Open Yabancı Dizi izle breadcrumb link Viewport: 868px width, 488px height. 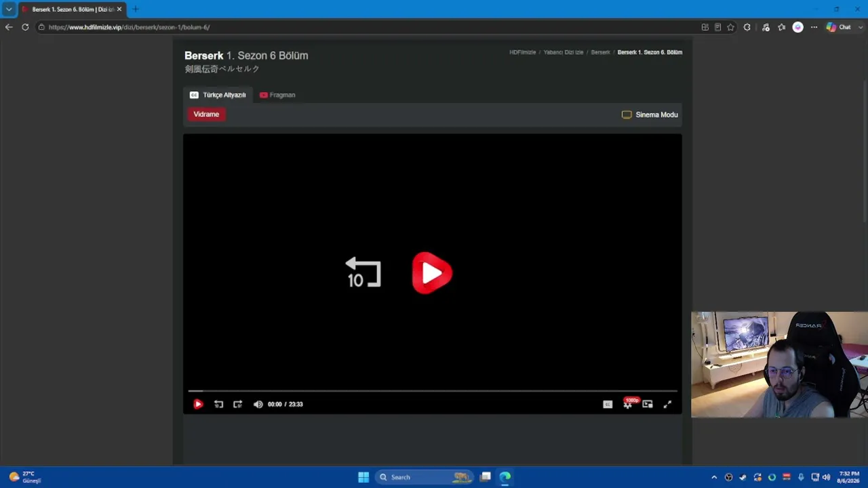click(564, 52)
